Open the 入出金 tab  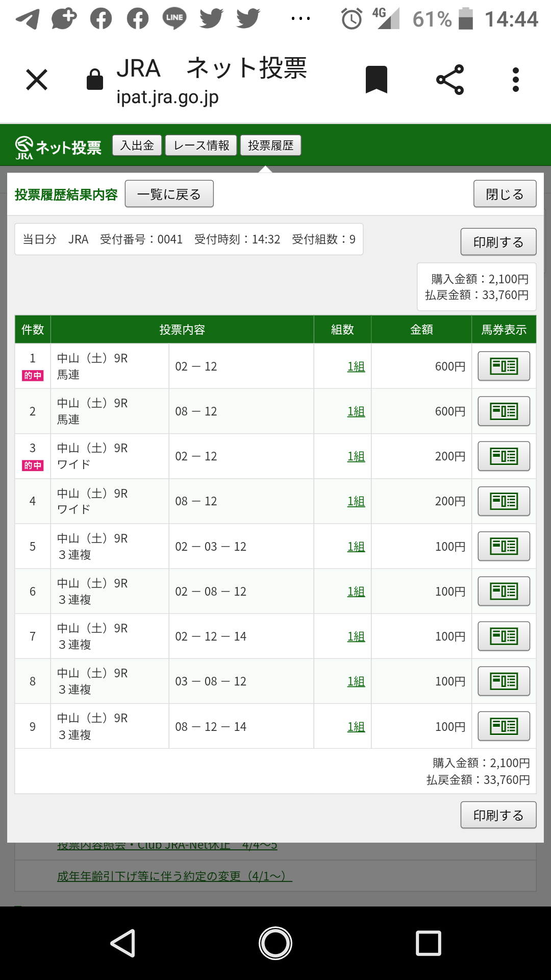coord(137,145)
